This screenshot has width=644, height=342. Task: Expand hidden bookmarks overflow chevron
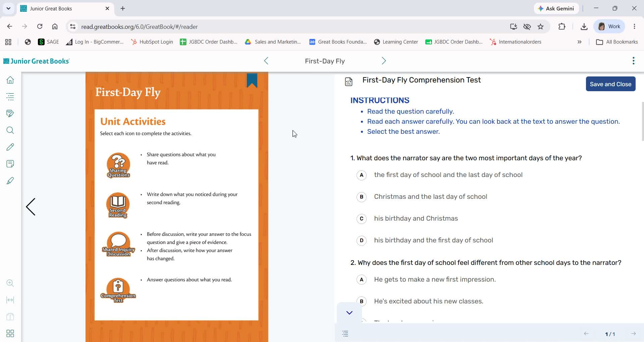pos(579,42)
